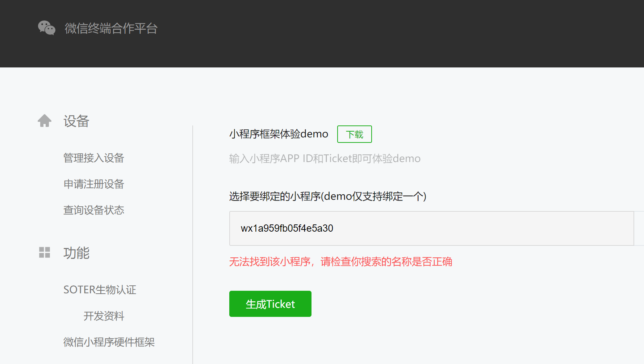The image size is (644, 364).
Task: Open the 微信终端合作平台 title link
Action: 111,28
